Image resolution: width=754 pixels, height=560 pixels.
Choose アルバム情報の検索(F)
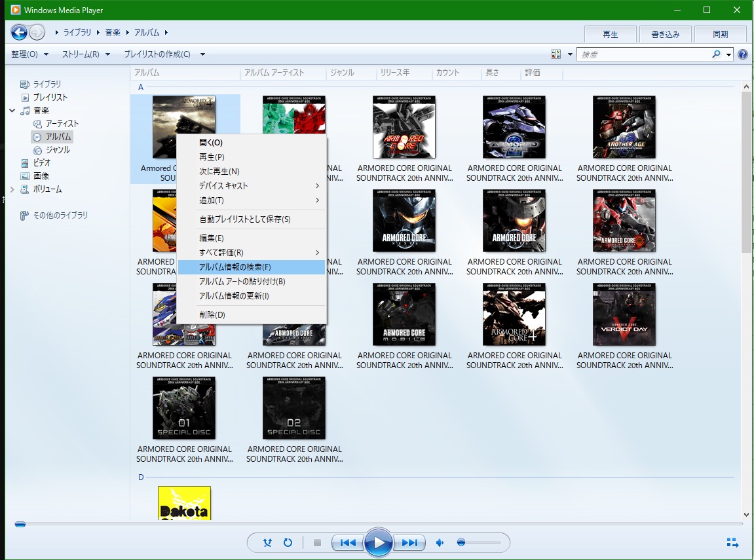[252, 267]
